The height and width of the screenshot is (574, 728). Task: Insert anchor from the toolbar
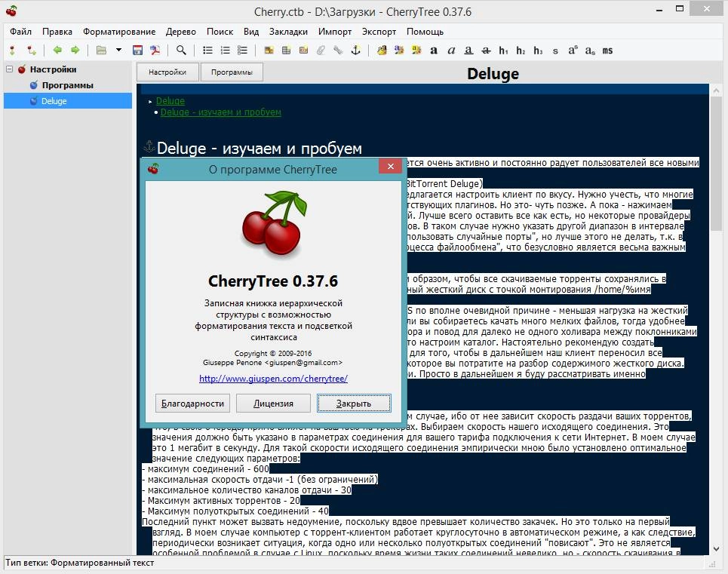355,50
